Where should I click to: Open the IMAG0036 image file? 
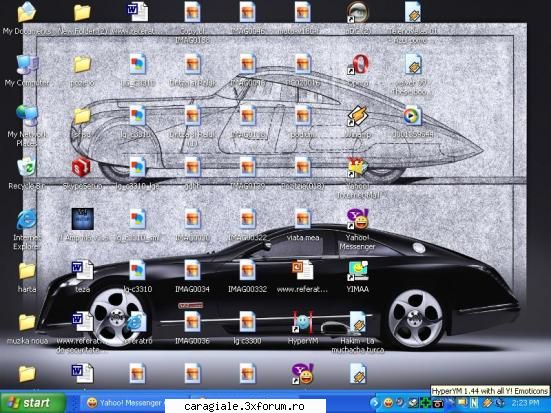point(192,322)
